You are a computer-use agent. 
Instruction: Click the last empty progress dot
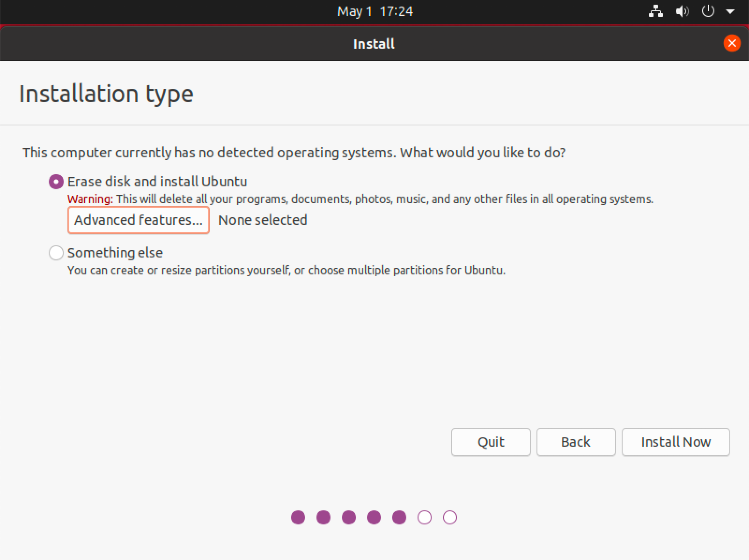[x=450, y=517]
